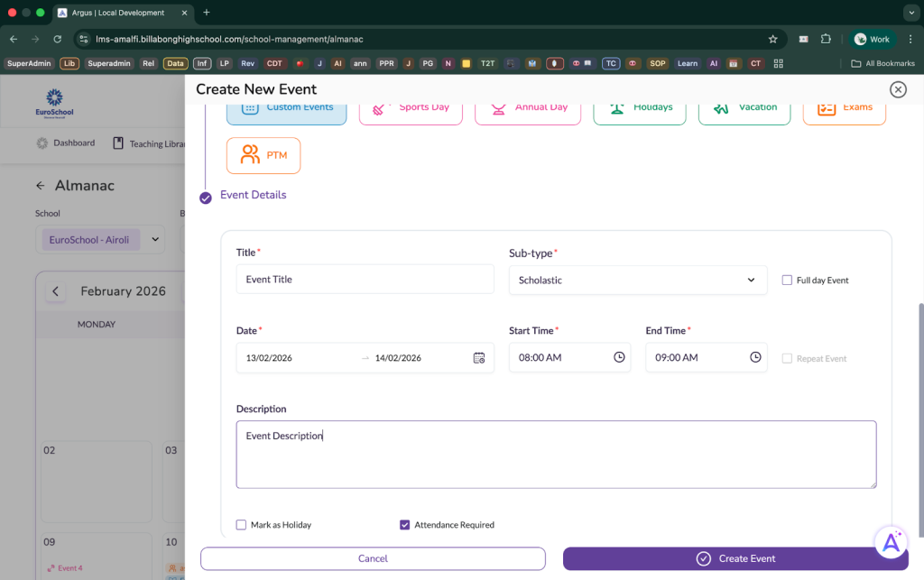Select the Custom Events type tab

pos(286,107)
